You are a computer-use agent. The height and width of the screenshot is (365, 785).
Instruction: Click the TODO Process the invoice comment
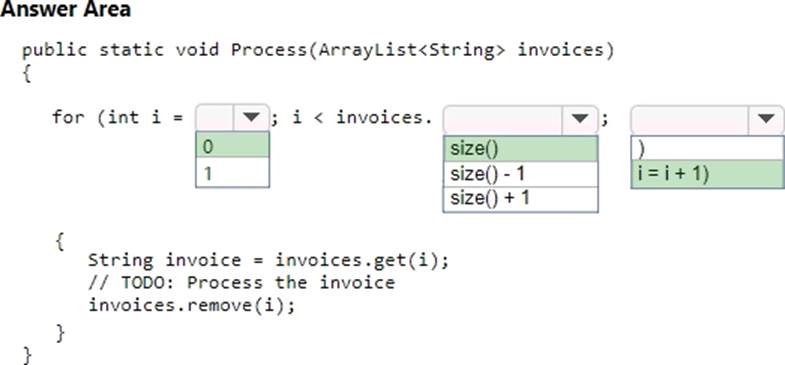click(x=242, y=283)
